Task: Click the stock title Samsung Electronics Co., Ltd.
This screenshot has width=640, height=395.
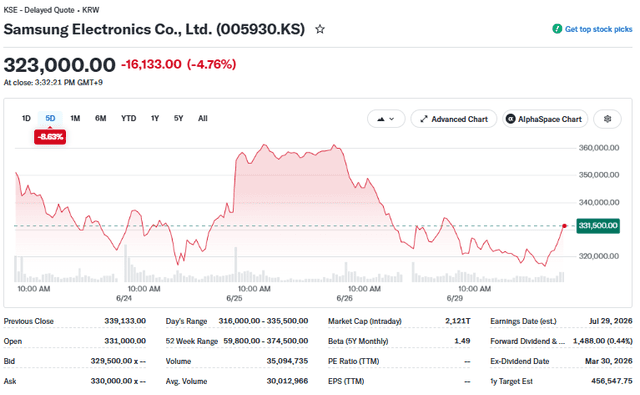Action: (x=154, y=29)
